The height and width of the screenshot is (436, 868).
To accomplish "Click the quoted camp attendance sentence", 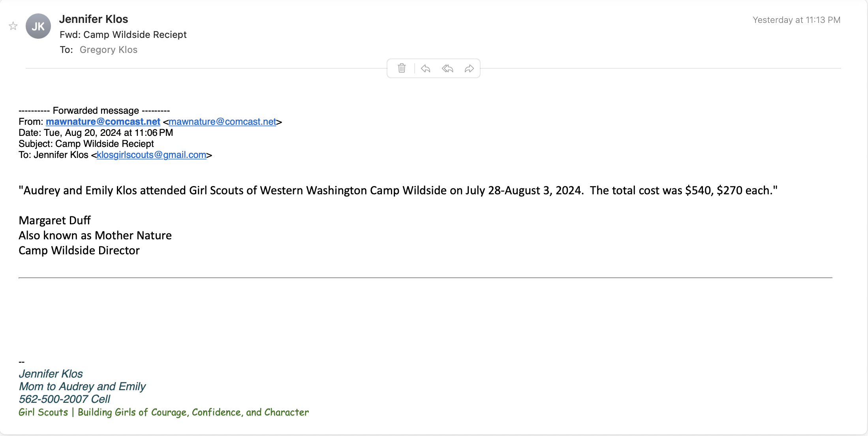I will (x=398, y=190).
